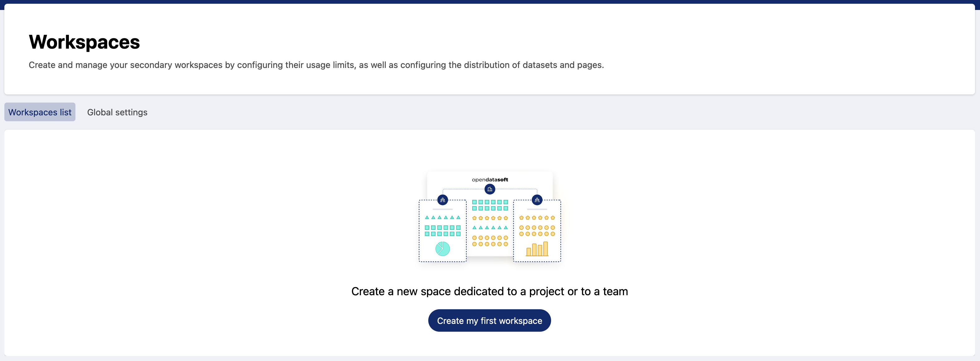Click the workspaces description paragraph
The image size is (980, 361).
pyautogui.click(x=316, y=65)
